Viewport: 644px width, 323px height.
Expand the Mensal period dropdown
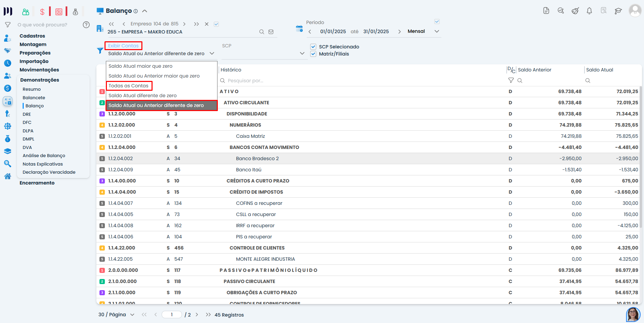[437, 31]
